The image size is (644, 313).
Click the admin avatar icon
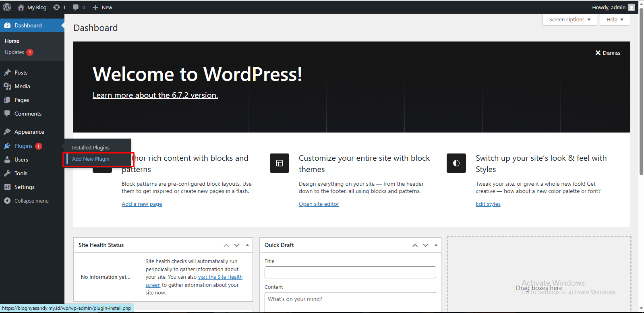tap(632, 7)
